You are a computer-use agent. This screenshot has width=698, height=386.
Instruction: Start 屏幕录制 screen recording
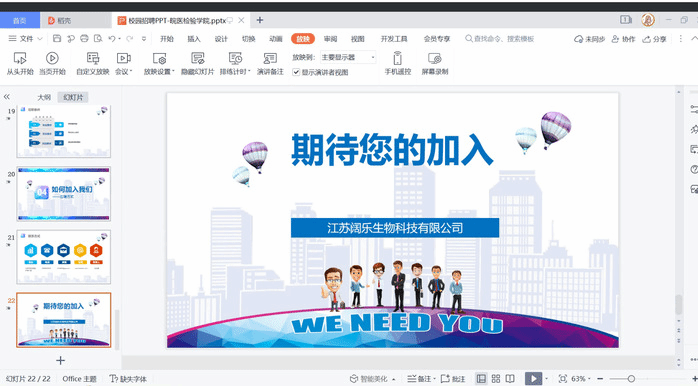pos(434,58)
